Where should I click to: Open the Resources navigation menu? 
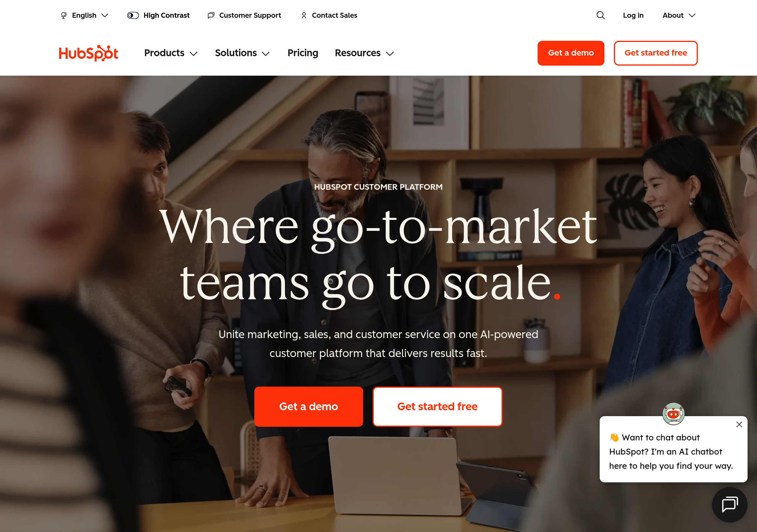(364, 53)
